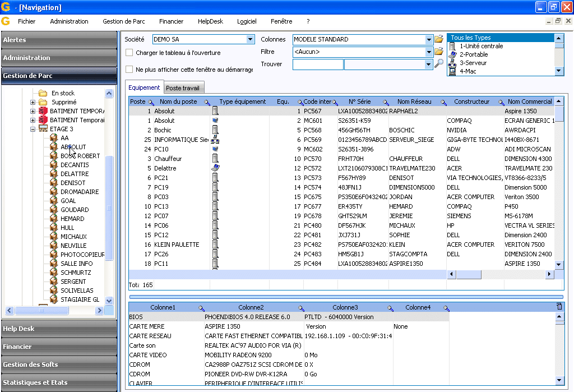Screen dimensions: 574x392
Task: Click the ETAGE 3 floor icon
Action: coord(43,129)
